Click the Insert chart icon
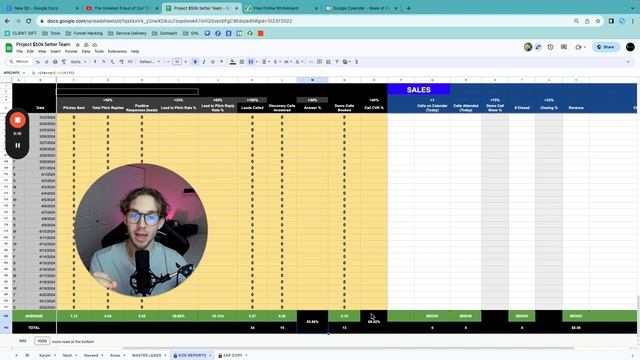Image resolution: width=640 pixels, height=360 pixels. pyautogui.click(x=328, y=62)
